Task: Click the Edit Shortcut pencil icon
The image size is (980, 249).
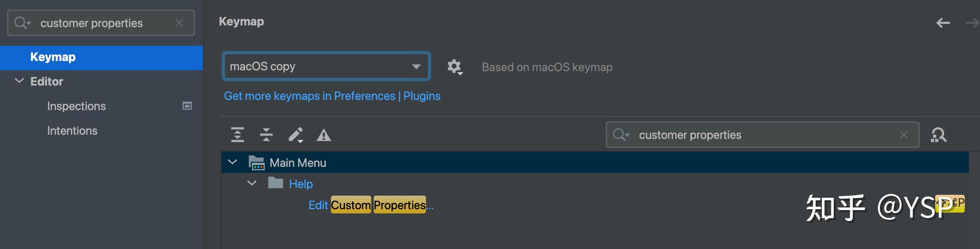Action: tap(296, 135)
